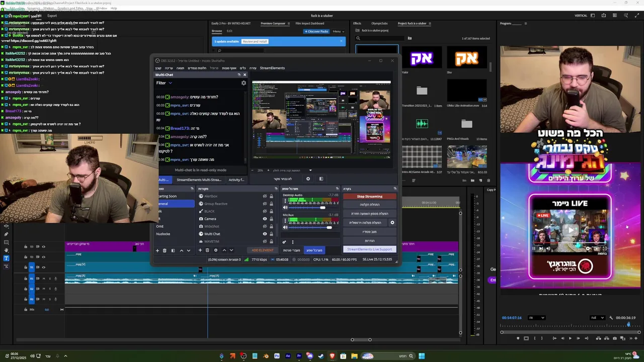Select the Type tool in Premiere toolbar

(x=6, y=258)
